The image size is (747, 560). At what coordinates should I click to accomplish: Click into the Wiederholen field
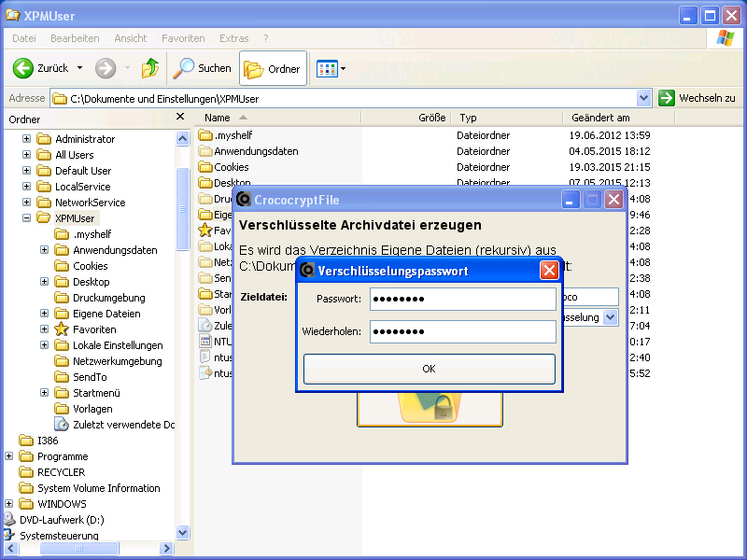[x=462, y=331]
